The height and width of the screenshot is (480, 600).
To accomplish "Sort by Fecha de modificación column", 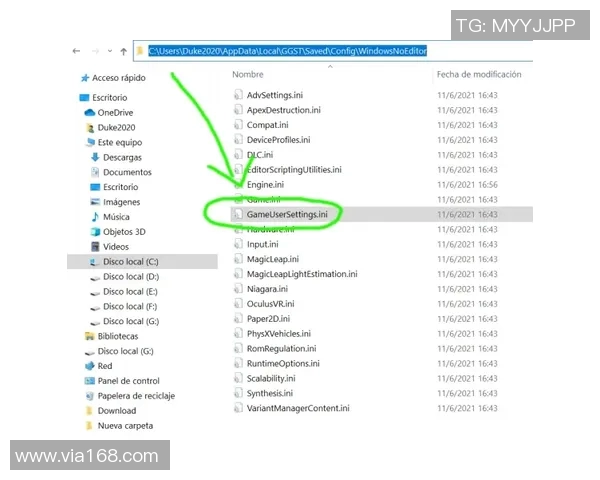I will (x=479, y=74).
